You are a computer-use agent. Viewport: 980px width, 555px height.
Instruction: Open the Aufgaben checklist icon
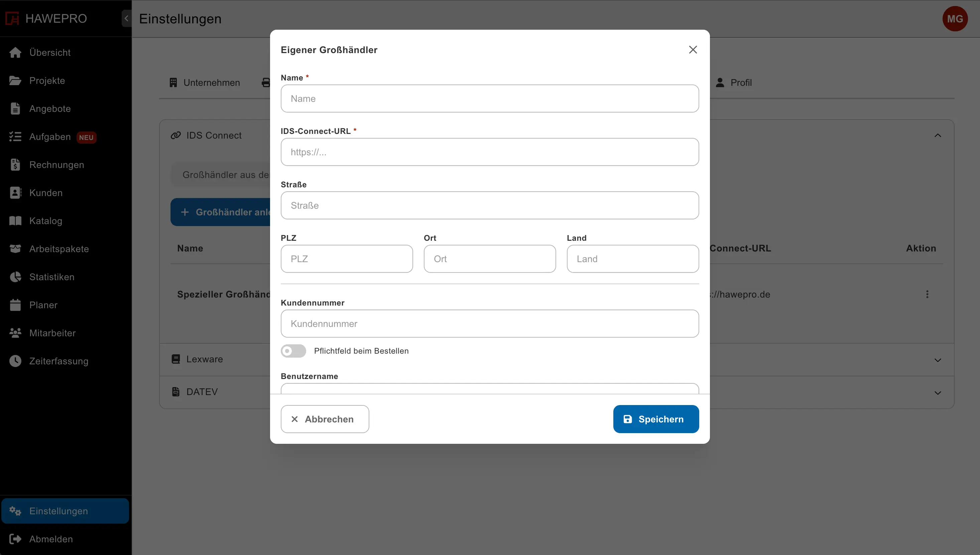15,137
